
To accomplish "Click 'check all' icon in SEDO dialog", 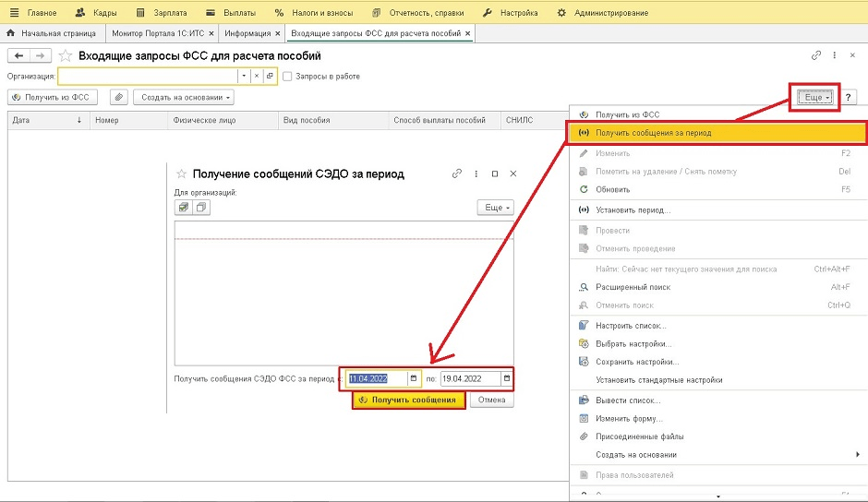I will click(184, 208).
